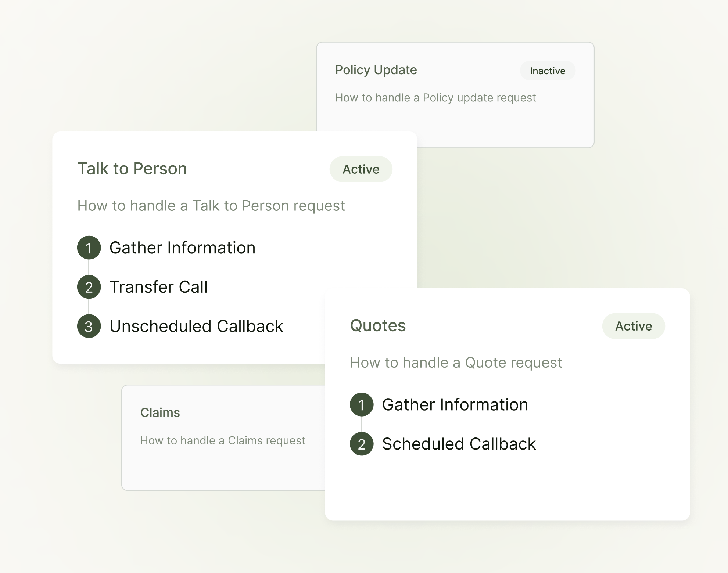Toggle the Inactive badge on Policy Update
The width and height of the screenshot is (728, 573).
point(547,71)
